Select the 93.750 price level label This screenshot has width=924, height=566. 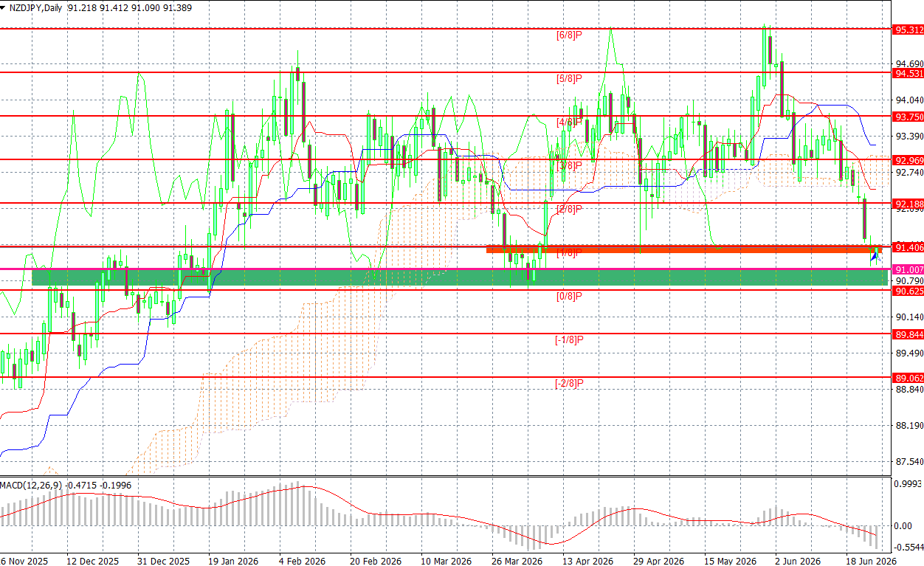pyautogui.click(x=908, y=117)
